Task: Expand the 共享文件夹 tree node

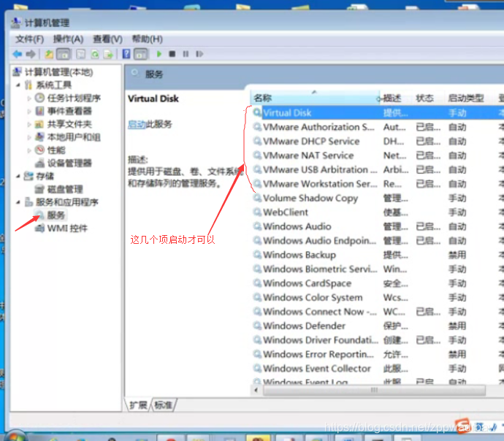Action: click(29, 124)
